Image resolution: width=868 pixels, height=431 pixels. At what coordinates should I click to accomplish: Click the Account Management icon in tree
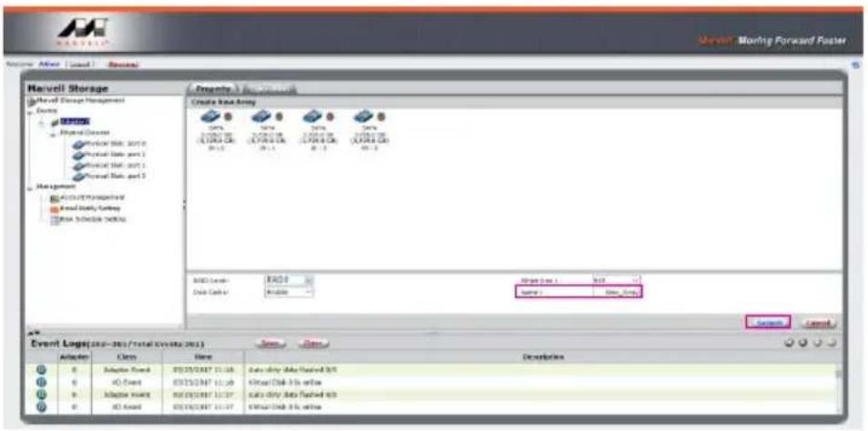click(55, 198)
